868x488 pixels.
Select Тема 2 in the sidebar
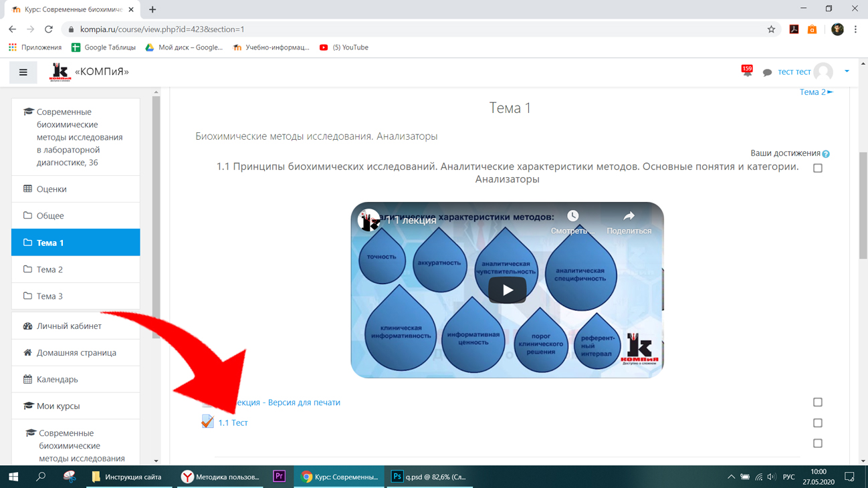pos(76,269)
